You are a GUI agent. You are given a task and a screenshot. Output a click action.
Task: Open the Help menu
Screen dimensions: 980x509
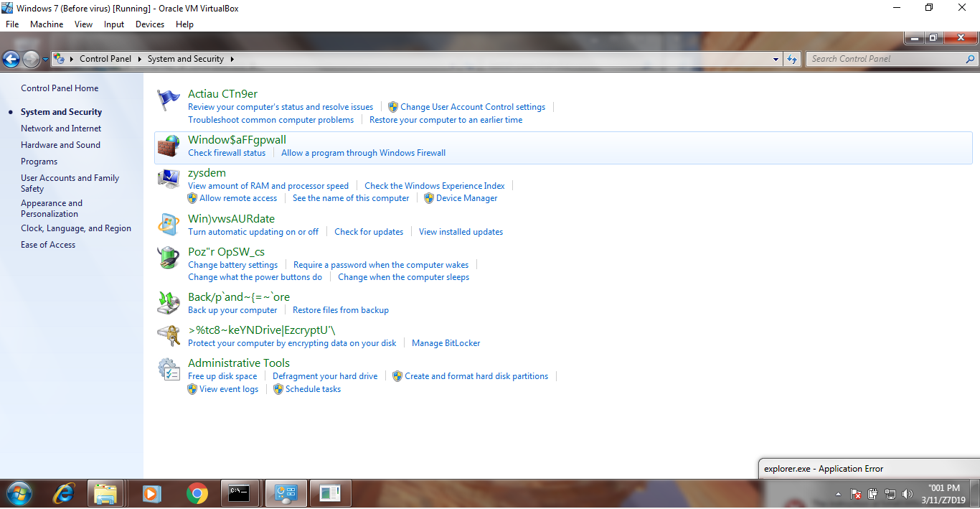185,24
